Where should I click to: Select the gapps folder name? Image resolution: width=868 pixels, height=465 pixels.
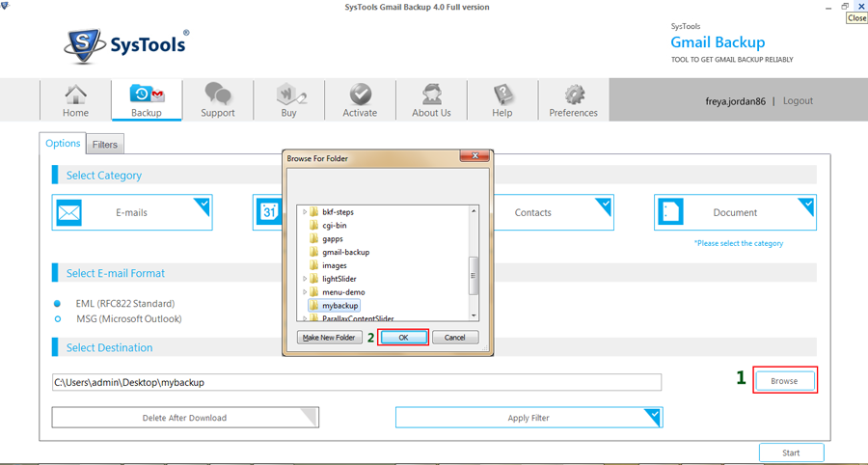pyautogui.click(x=333, y=238)
